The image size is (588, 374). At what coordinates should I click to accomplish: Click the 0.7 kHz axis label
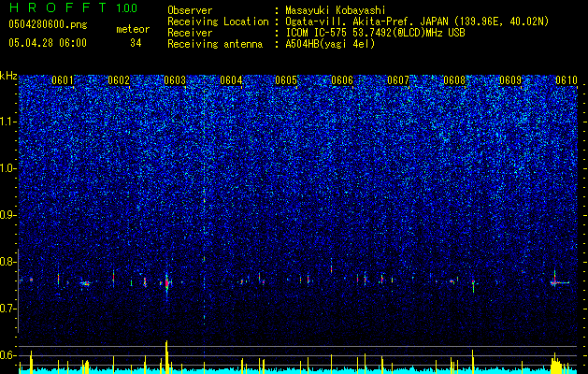[8, 309]
